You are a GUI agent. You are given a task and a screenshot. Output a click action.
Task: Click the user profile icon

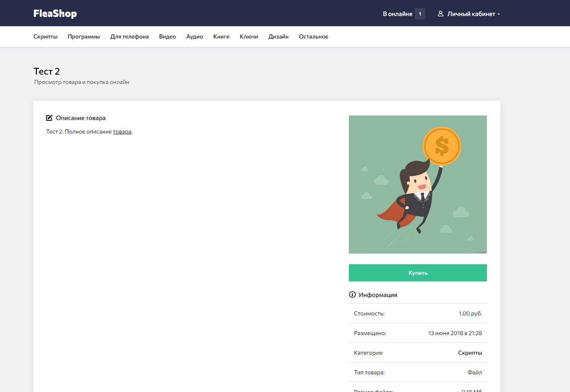tap(441, 14)
